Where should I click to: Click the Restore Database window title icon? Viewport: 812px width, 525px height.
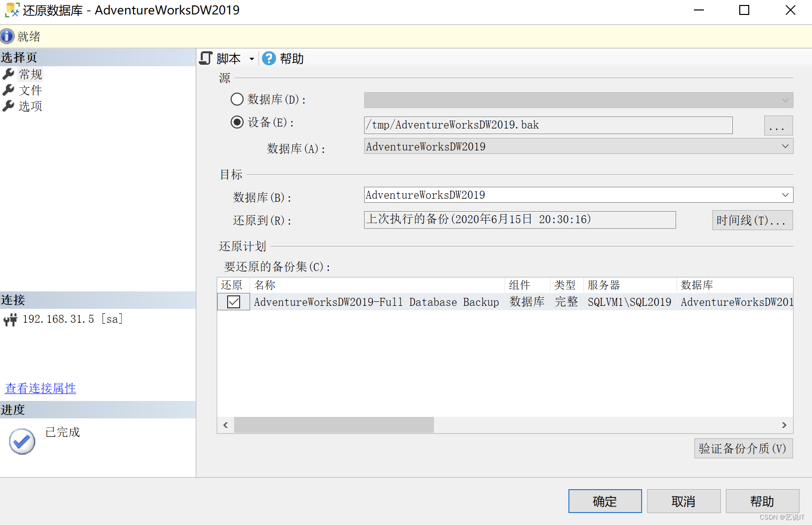pyautogui.click(x=12, y=10)
